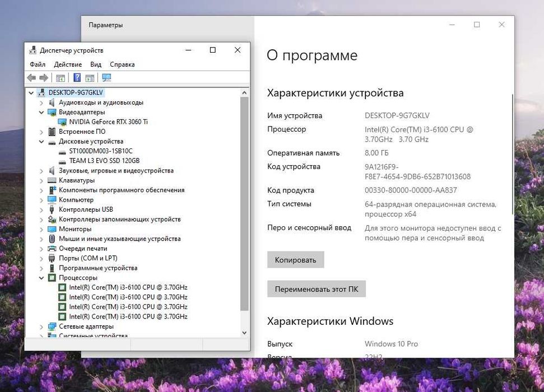Click the action pane toolbar icon
The height and width of the screenshot is (392, 544).
click(90, 78)
